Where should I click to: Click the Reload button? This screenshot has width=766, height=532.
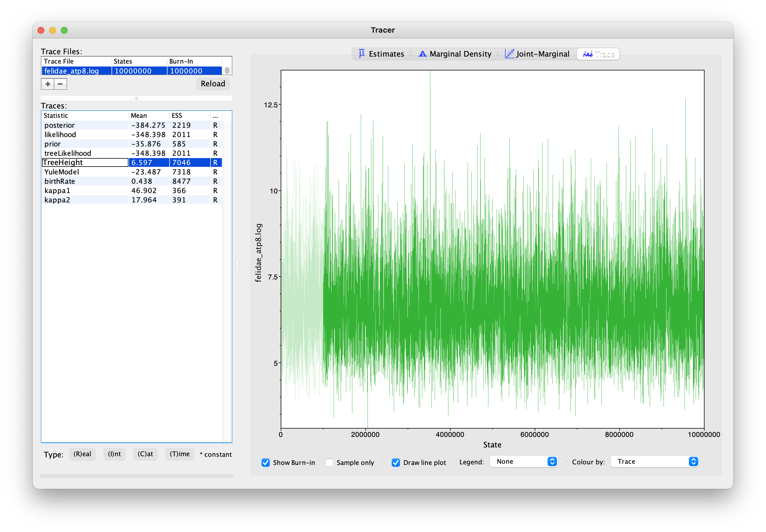(213, 84)
